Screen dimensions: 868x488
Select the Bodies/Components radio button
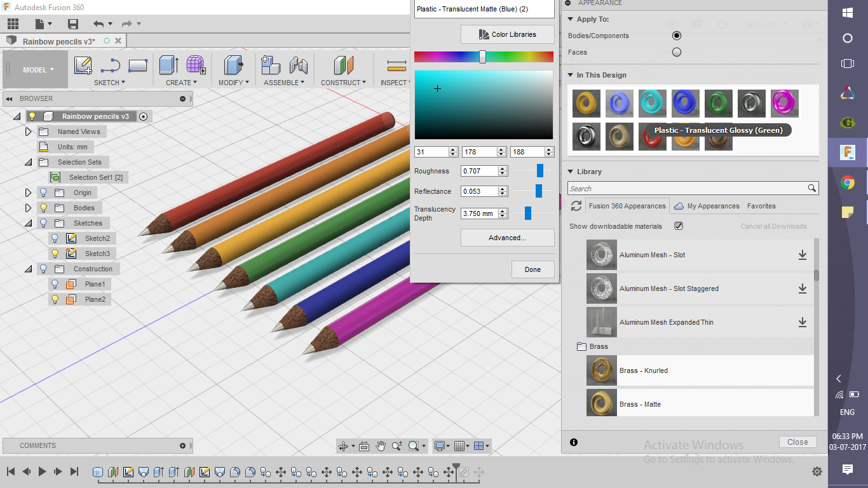click(x=677, y=36)
